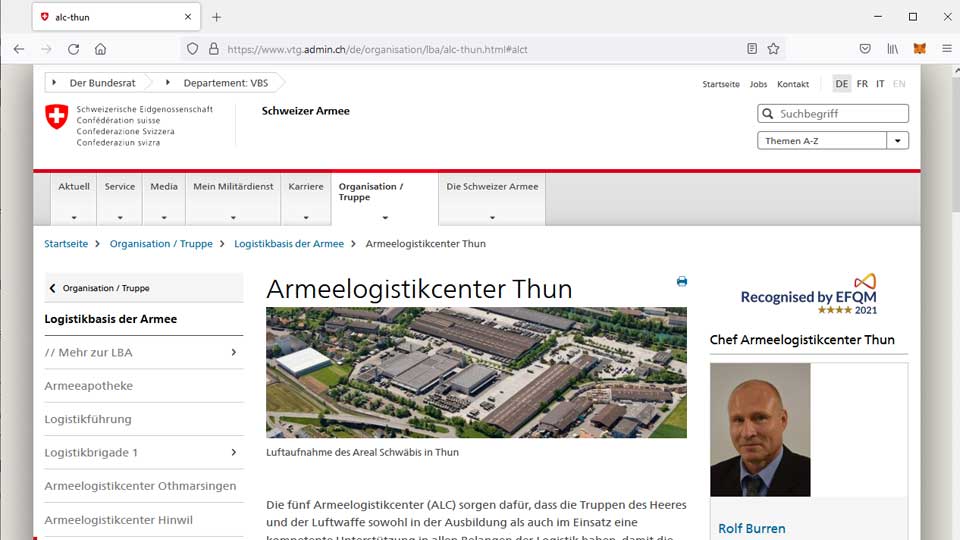Open a new browser tab
Image resolution: width=960 pixels, height=540 pixels.
click(216, 17)
